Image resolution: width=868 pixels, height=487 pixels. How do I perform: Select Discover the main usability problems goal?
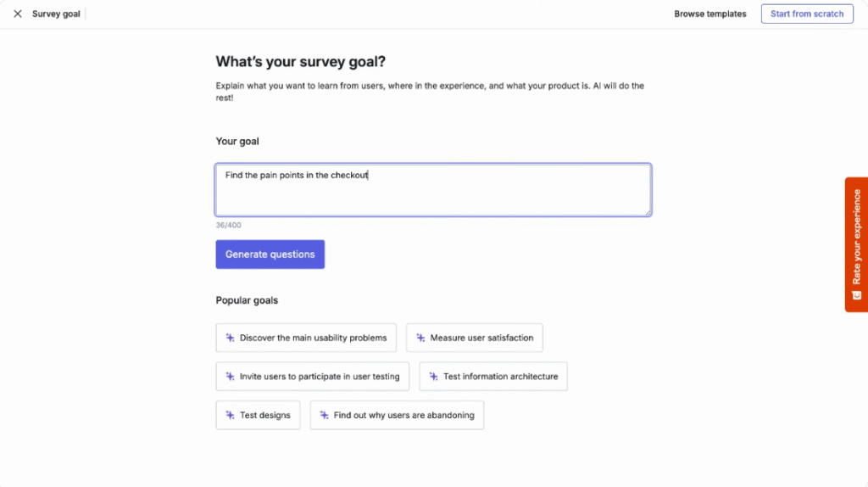(x=313, y=338)
